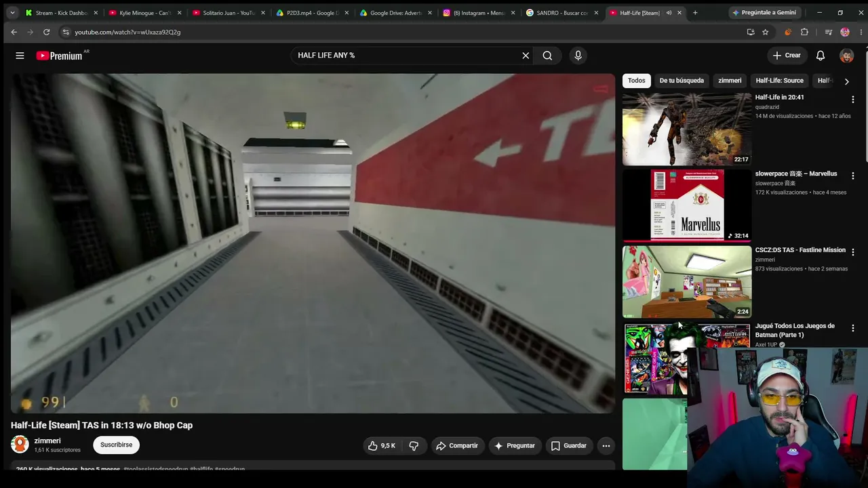
Task: Mute audio on the Half-Life tab
Action: click(669, 12)
